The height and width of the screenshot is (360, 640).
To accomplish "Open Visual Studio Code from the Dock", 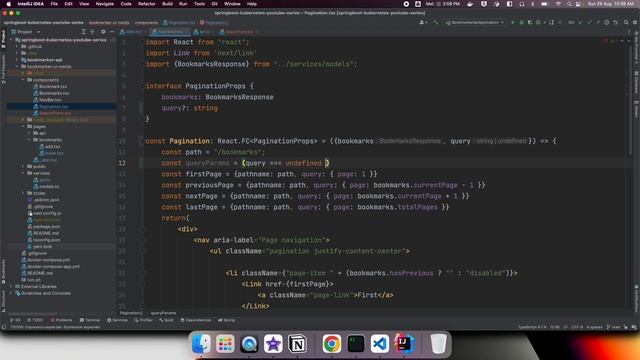I will tap(380, 344).
